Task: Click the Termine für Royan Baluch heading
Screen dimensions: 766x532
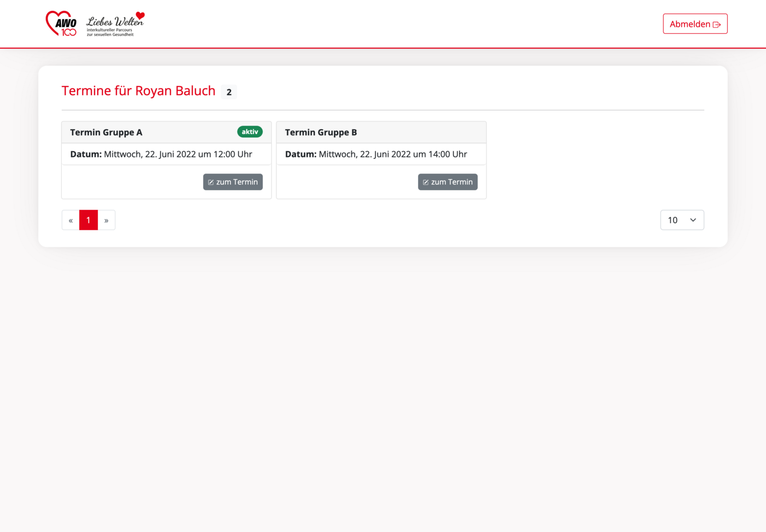Action: coord(138,91)
